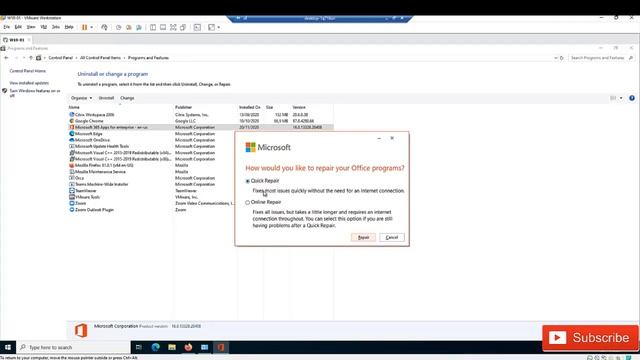The image size is (640, 360).
Task: Select the Microsoft Edge entry in the list
Action: 151,133
